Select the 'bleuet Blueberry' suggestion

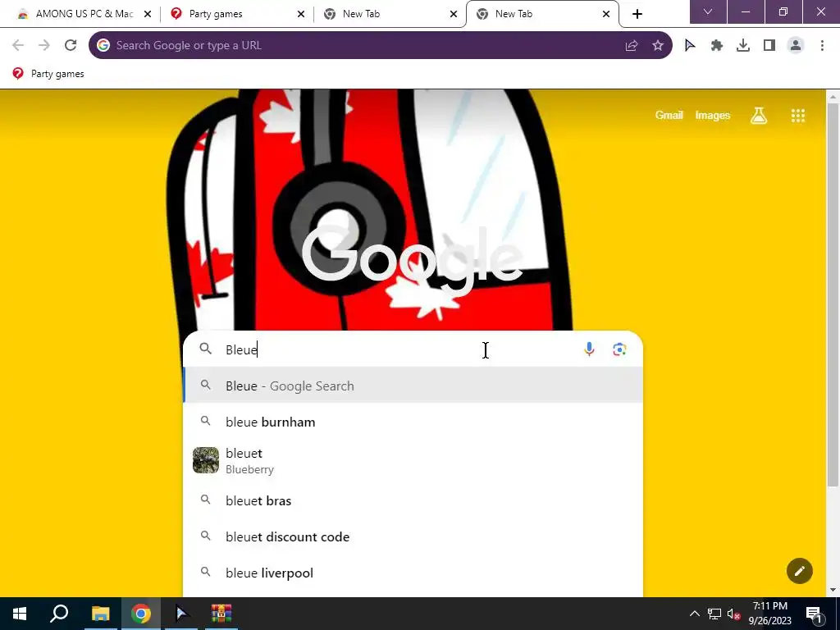pyautogui.click(x=413, y=461)
